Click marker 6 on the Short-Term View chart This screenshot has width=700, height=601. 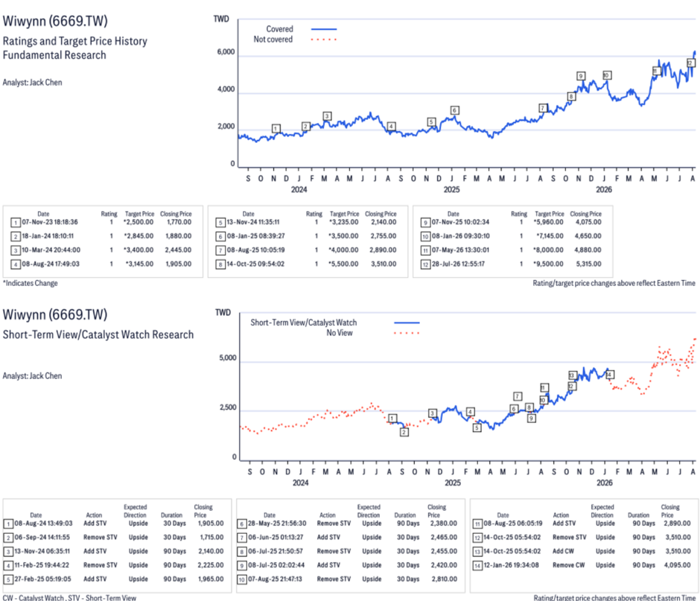[x=515, y=409]
